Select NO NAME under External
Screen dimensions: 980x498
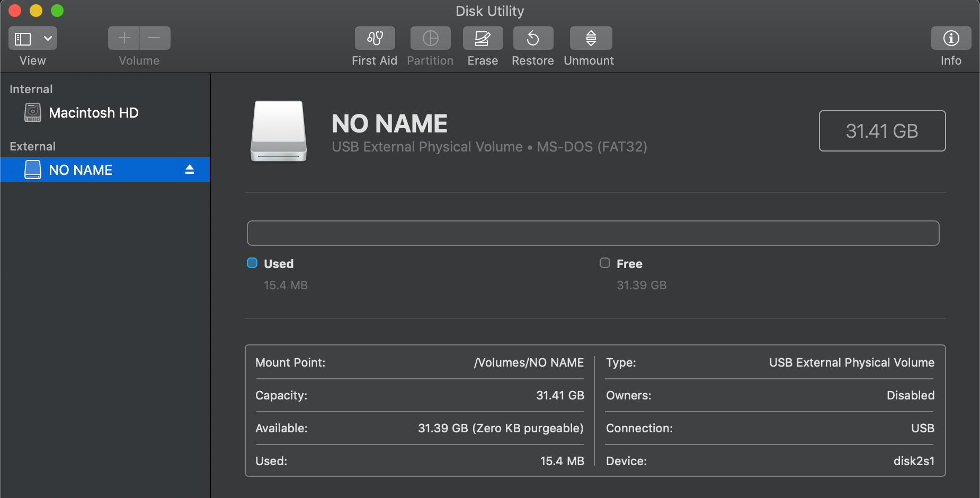click(x=81, y=170)
